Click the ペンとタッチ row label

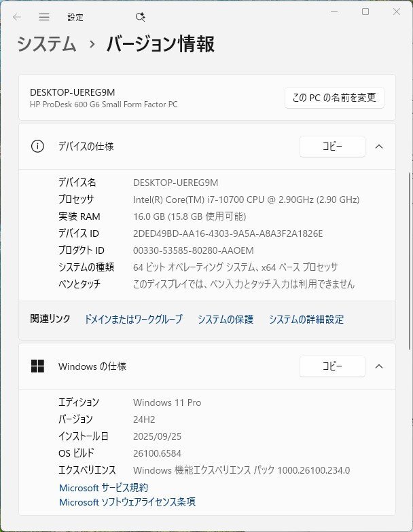point(79,284)
